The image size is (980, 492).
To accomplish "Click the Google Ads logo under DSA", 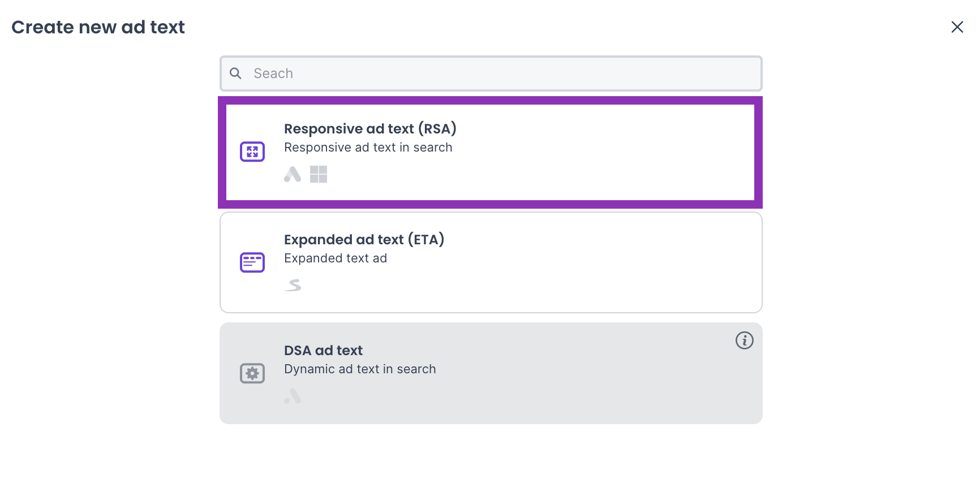I will (293, 396).
